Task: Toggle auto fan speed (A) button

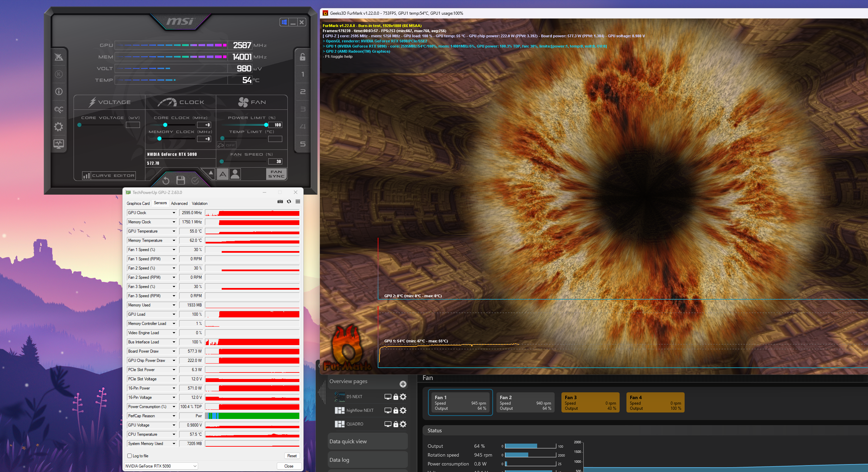Action: pyautogui.click(x=223, y=174)
